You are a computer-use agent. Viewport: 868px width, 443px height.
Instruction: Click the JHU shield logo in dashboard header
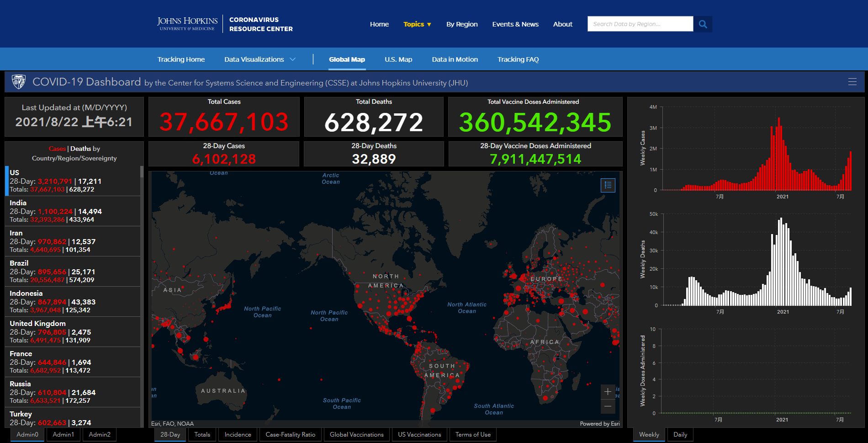[19, 82]
